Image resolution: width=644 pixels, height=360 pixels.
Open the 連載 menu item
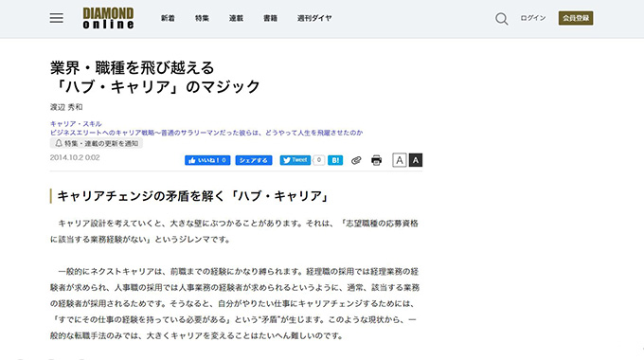pos(236,18)
